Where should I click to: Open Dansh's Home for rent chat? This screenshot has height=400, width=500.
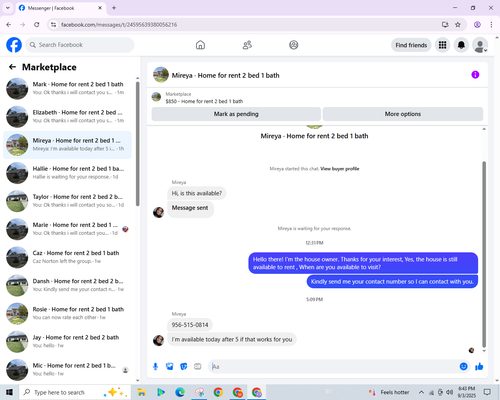click(68, 285)
